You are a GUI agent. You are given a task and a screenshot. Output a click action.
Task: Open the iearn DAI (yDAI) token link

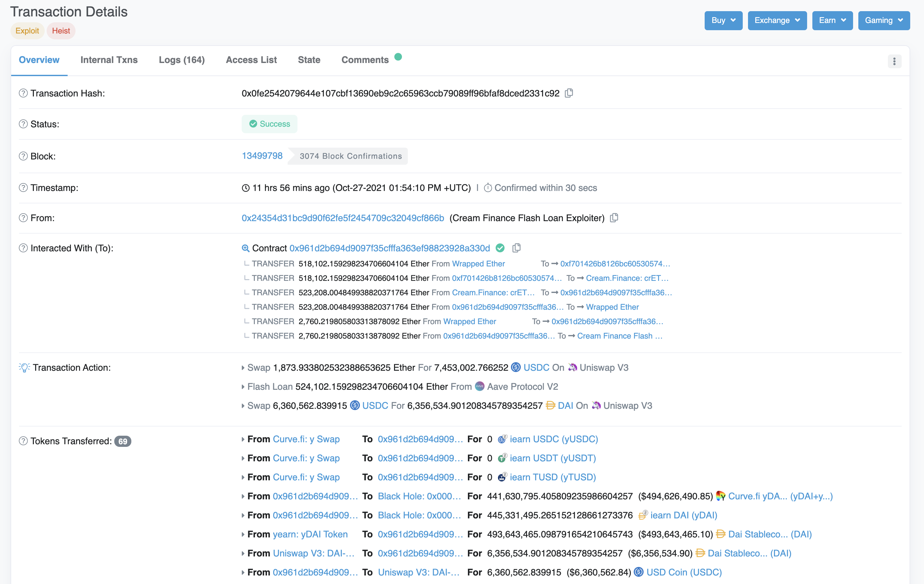(683, 515)
